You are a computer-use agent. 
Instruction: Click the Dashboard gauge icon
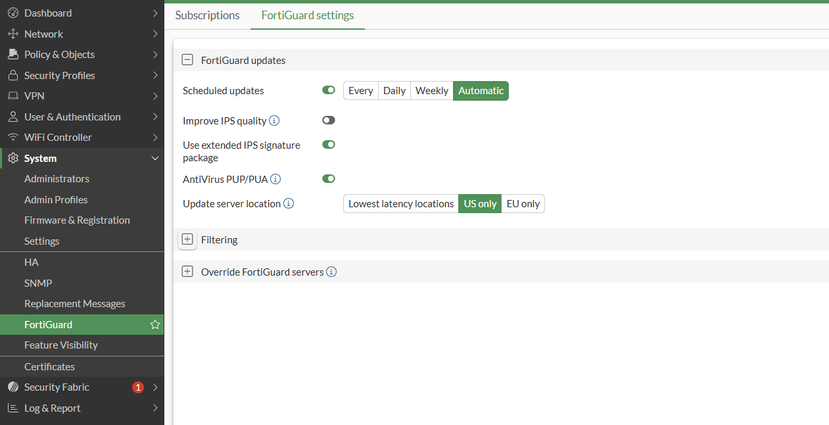tap(13, 13)
